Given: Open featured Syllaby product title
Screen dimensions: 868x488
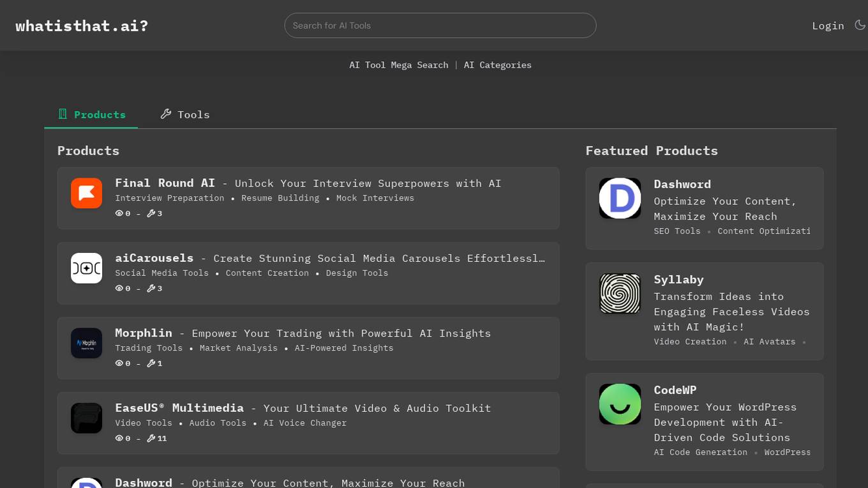Looking at the screenshot, I should tap(678, 280).
